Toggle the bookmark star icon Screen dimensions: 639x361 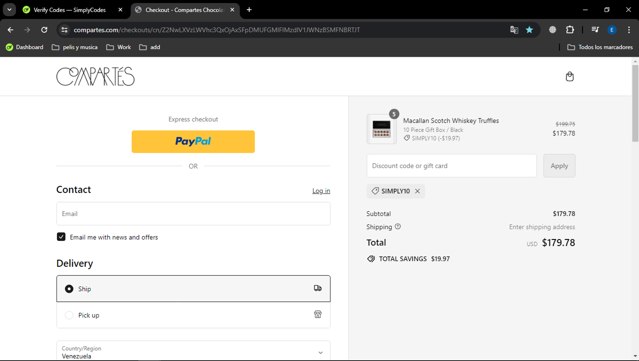(x=529, y=30)
